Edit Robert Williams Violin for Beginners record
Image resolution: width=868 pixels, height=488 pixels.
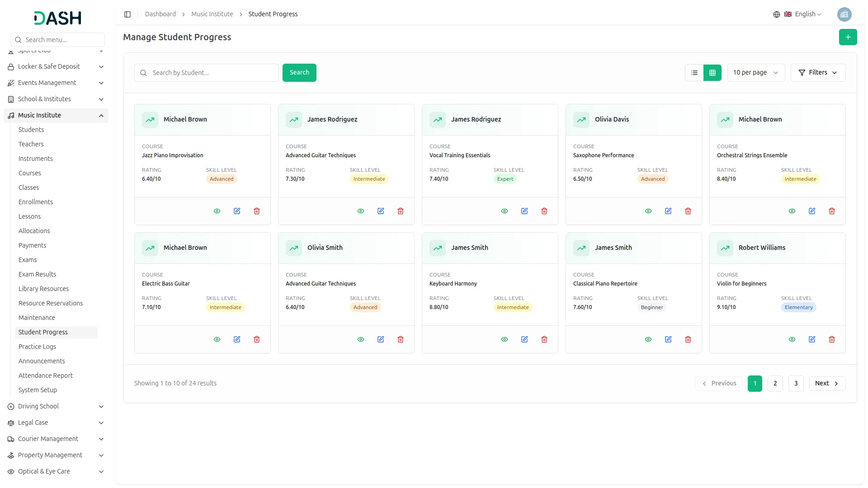[x=812, y=339]
